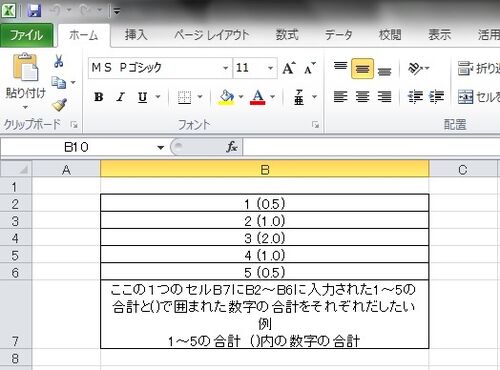This screenshot has width=500, height=370.
Task: Click the text Orientation icon
Action: pyautogui.click(x=416, y=69)
